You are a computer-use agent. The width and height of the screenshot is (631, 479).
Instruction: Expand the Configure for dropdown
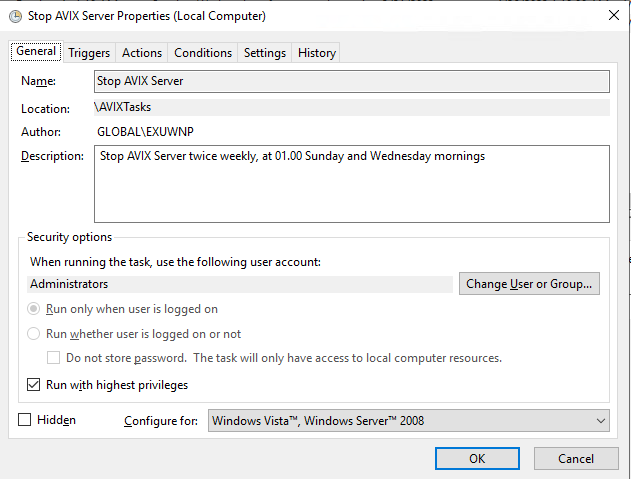408,421
